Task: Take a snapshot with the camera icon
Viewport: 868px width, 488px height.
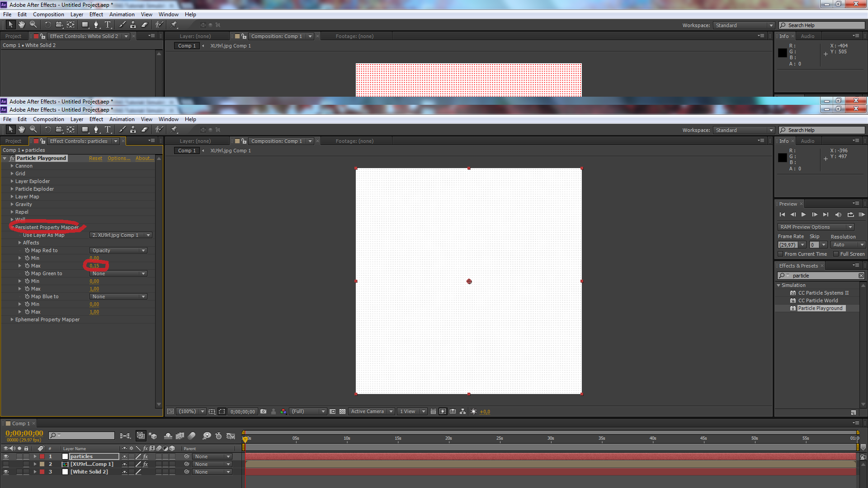Action: [264, 412]
